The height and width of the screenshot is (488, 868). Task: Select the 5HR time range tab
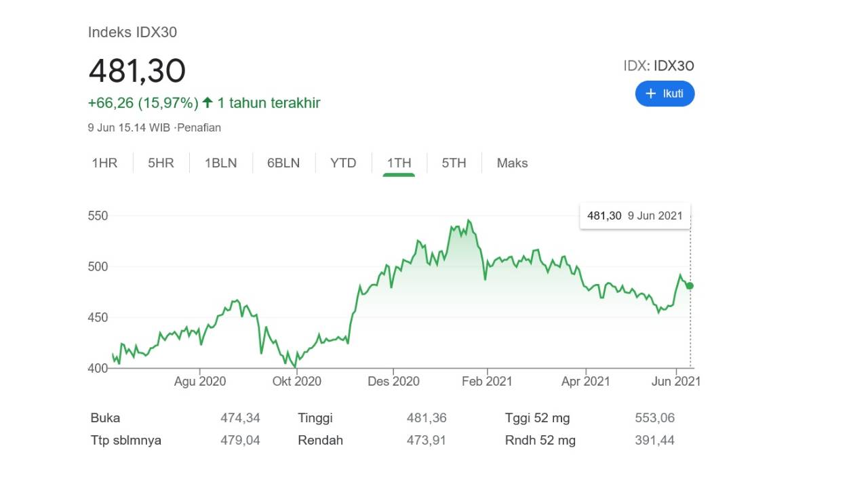tap(161, 163)
